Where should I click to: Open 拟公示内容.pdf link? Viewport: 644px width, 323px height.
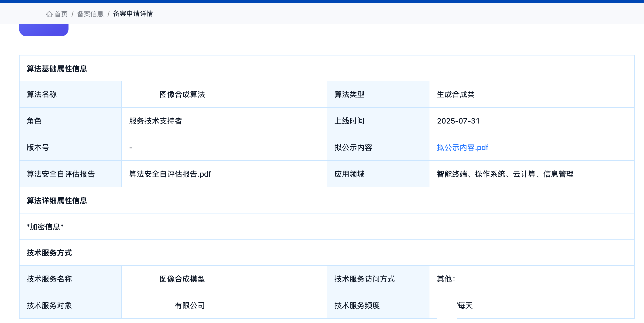(462, 148)
